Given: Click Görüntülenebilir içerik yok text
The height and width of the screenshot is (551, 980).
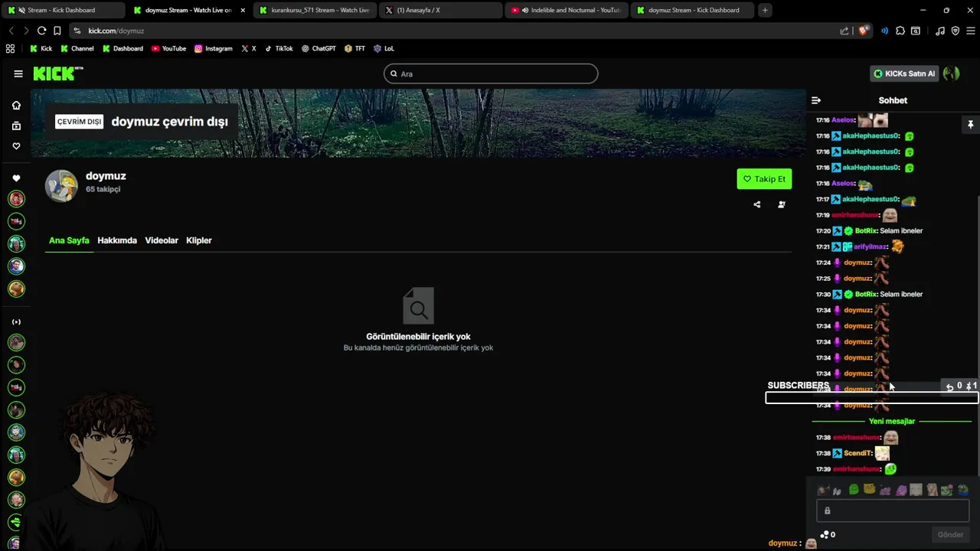Looking at the screenshot, I should 418,337.
